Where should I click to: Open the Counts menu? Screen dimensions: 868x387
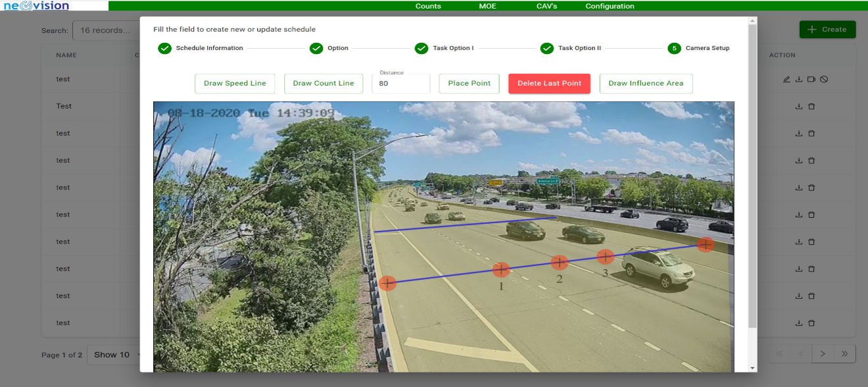(428, 6)
